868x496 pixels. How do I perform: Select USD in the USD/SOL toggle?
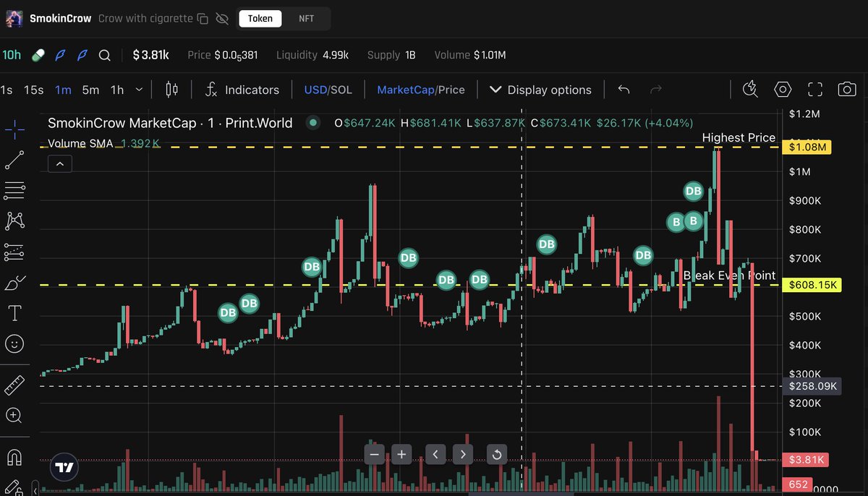(315, 90)
